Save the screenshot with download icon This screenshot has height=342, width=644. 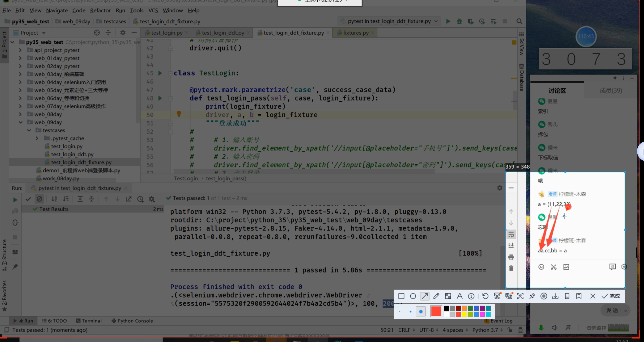(x=555, y=296)
